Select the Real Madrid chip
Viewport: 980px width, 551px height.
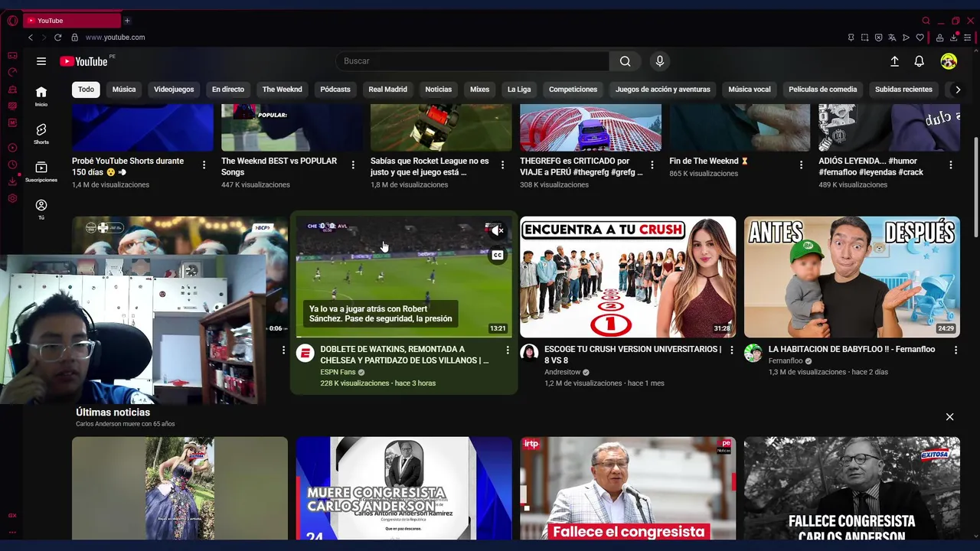click(x=388, y=90)
